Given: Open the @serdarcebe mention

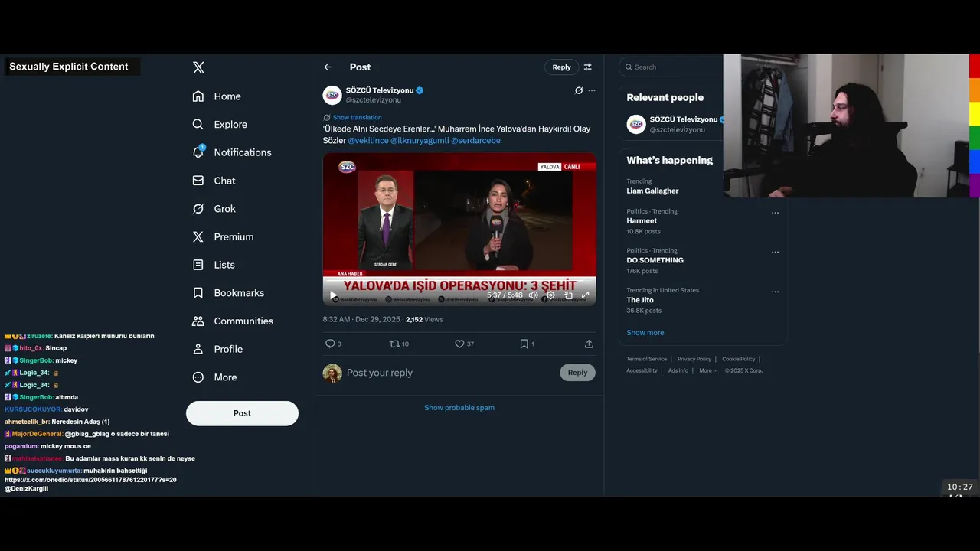Looking at the screenshot, I should (x=475, y=141).
